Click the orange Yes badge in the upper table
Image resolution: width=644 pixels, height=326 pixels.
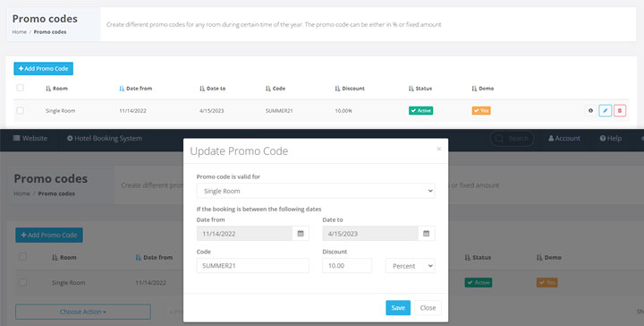tap(481, 110)
